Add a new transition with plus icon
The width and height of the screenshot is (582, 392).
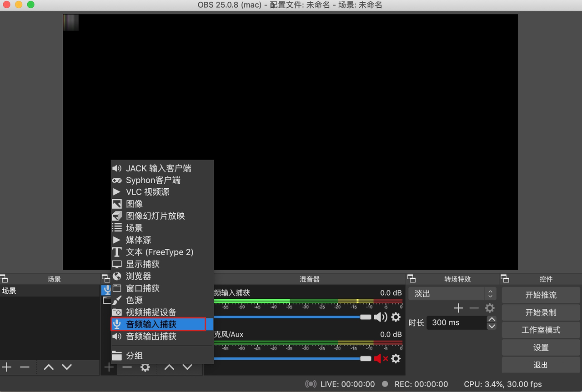coord(458,308)
